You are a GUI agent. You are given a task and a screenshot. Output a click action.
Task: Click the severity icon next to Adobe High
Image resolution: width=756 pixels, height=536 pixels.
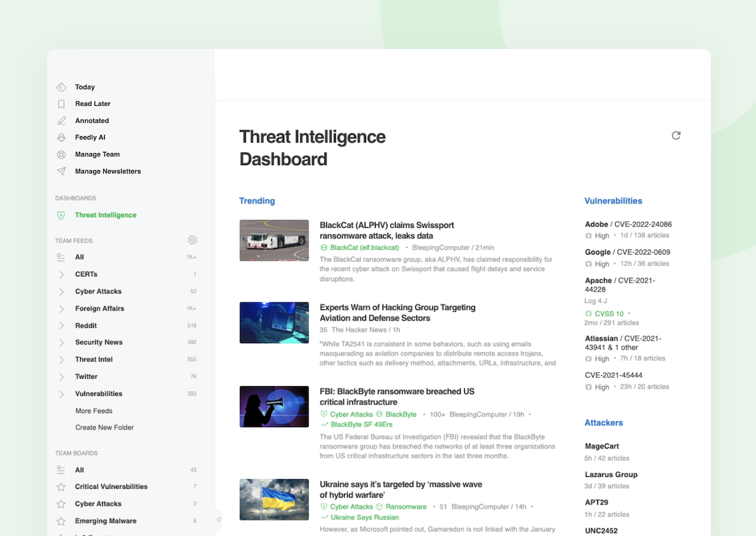(588, 236)
